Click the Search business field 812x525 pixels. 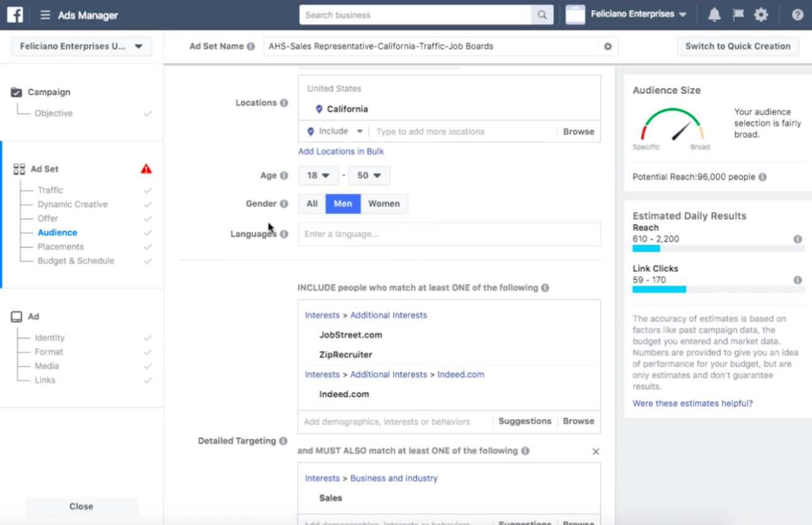tap(415, 15)
